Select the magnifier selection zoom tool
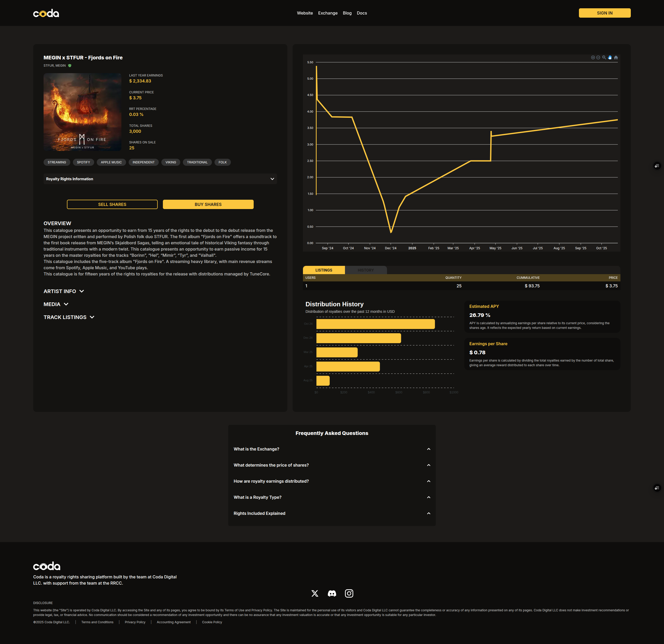This screenshot has height=644, width=664. pyautogui.click(x=604, y=58)
